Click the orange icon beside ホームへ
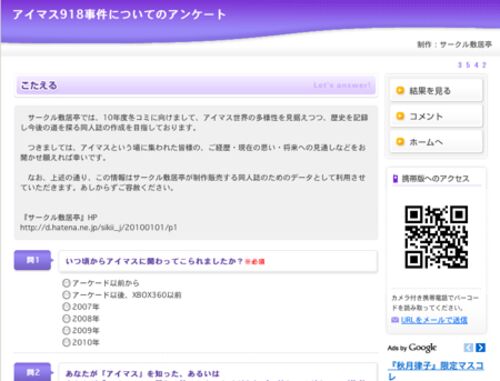Screen dimensions: 500x381 [x=400, y=142]
